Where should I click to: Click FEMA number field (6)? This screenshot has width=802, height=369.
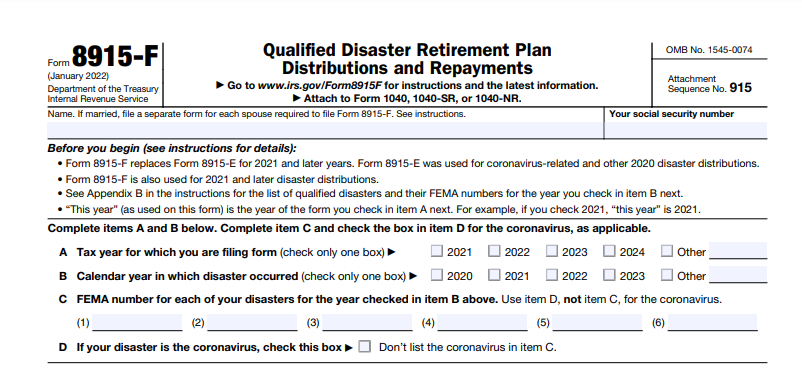tap(712, 322)
